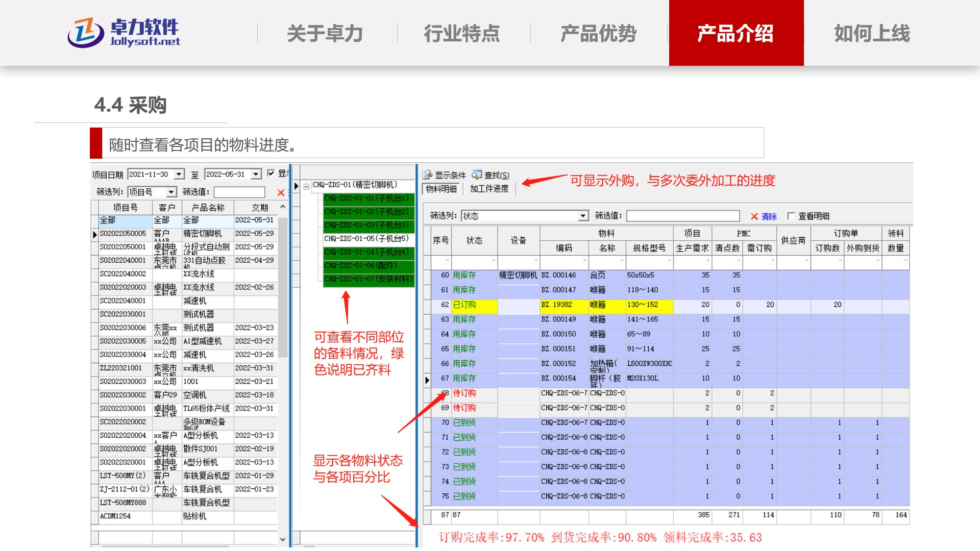Viewport: 980px width, 551px height.
Task: Click the 卓力软件 Jollysoft logo
Action: 124,33
